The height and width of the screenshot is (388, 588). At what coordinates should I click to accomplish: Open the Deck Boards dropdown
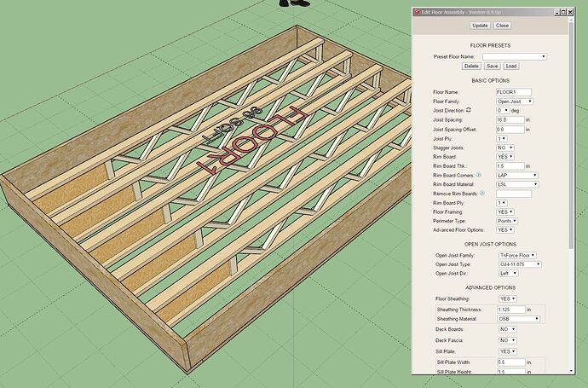pos(508,329)
